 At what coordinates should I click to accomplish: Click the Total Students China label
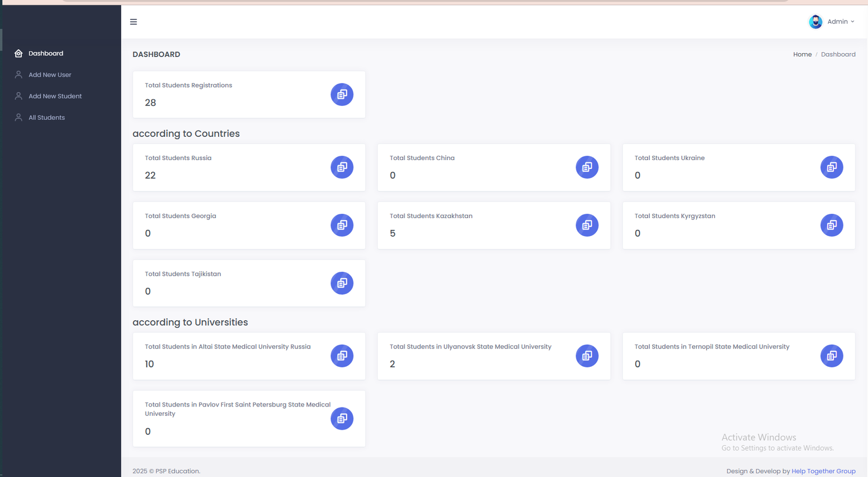point(422,158)
